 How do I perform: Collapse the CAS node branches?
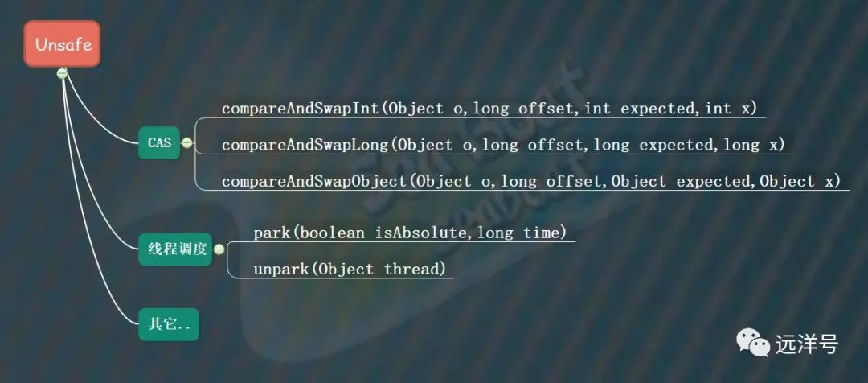coord(187,143)
